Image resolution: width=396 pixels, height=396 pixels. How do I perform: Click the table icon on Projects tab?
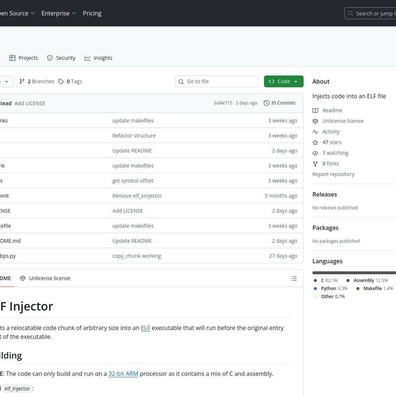click(12, 58)
